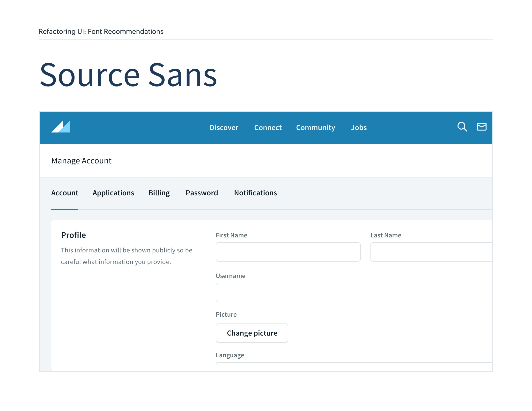Open the Billing tab
The width and height of the screenshot is (532, 411).
159,193
